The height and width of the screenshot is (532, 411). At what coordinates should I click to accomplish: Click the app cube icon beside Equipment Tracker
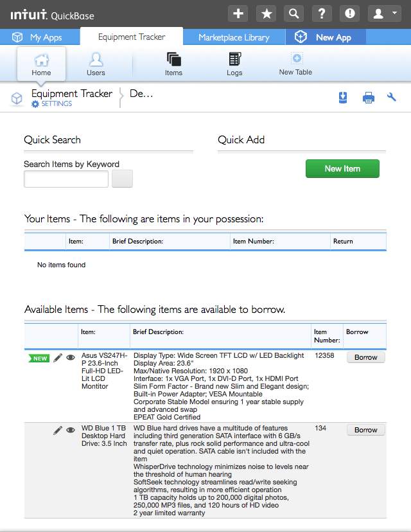(17, 98)
